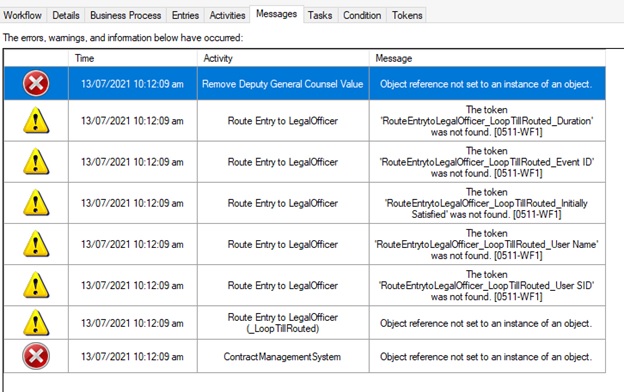Switch to the Entries tab
Image resolution: width=624 pixels, height=392 pixels.
coord(185,15)
